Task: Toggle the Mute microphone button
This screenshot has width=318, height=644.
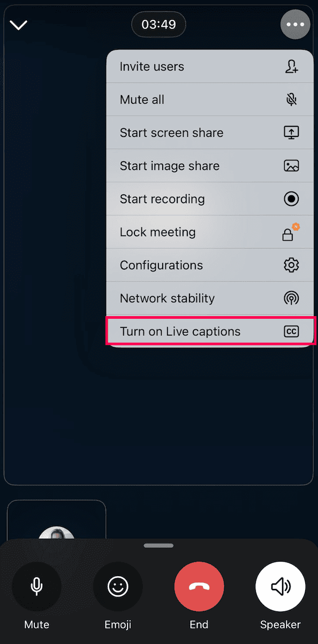Action: [36, 587]
